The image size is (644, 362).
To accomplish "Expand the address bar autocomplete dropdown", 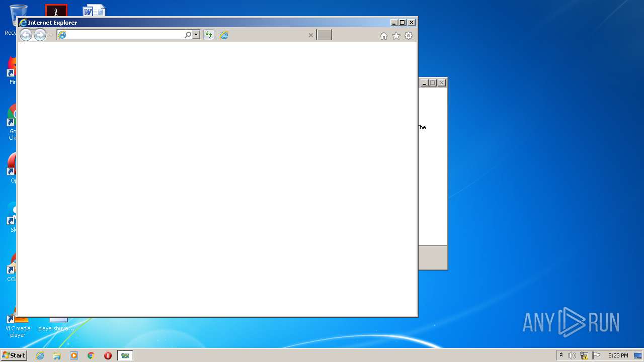I will (x=196, y=35).
